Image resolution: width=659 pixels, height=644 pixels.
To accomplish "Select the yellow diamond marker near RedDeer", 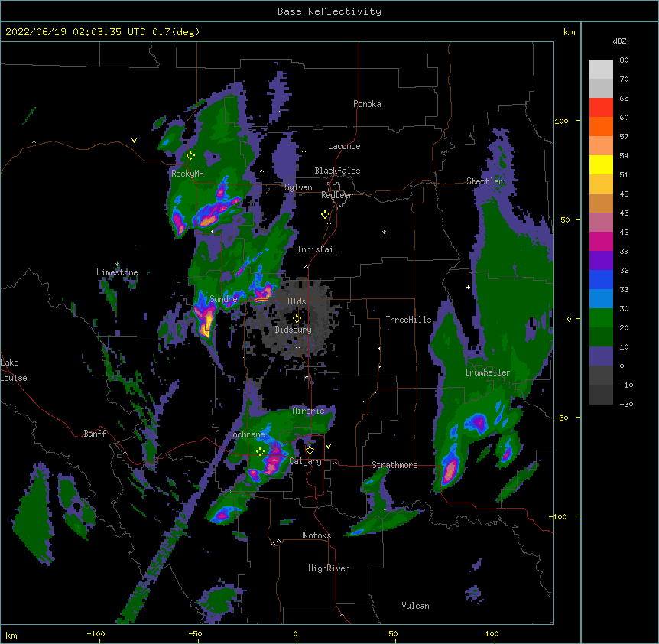I will tap(325, 215).
